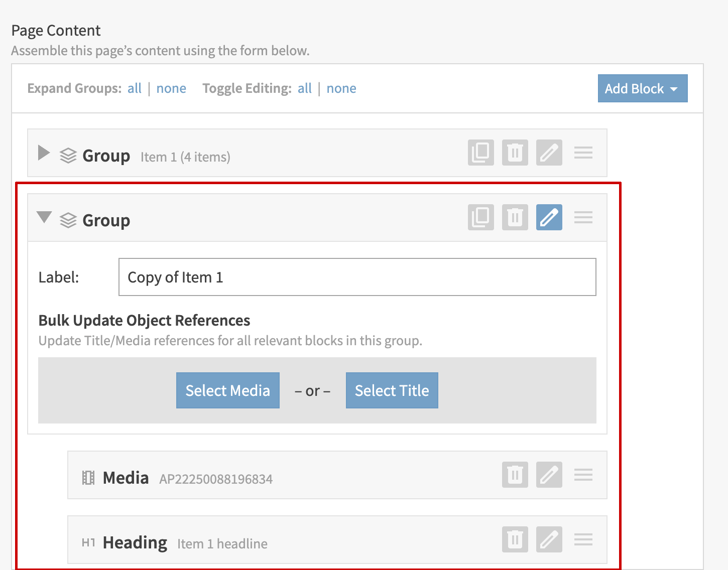Click the Label text field
The width and height of the screenshot is (728, 570).
point(357,277)
